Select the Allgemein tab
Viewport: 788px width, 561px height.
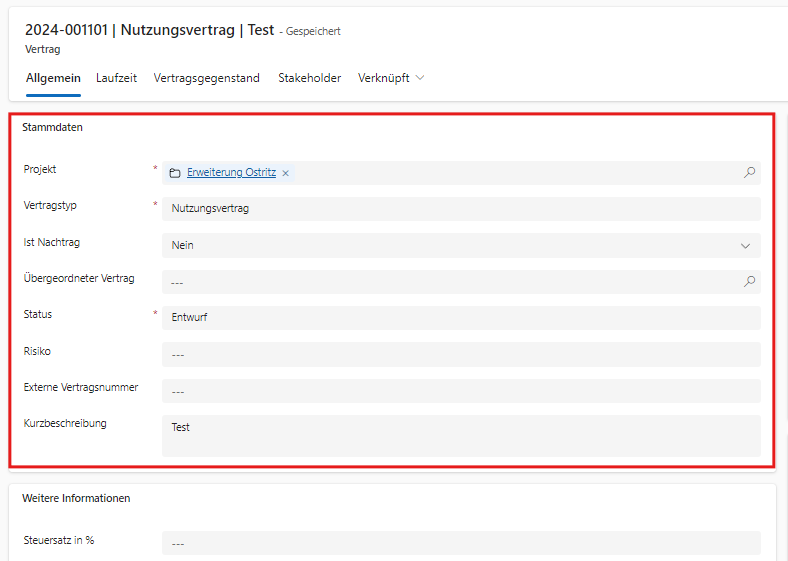click(x=53, y=78)
